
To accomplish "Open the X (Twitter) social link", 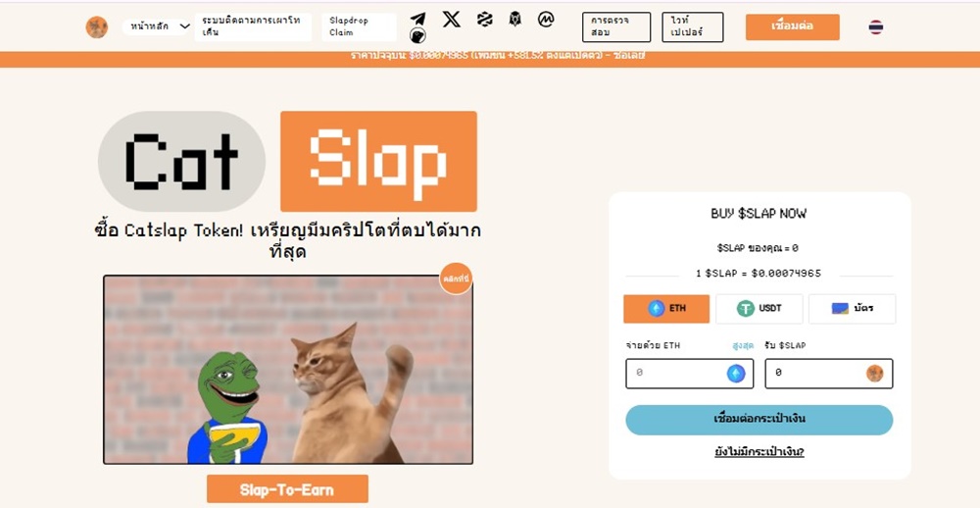I will (x=451, y=20).
